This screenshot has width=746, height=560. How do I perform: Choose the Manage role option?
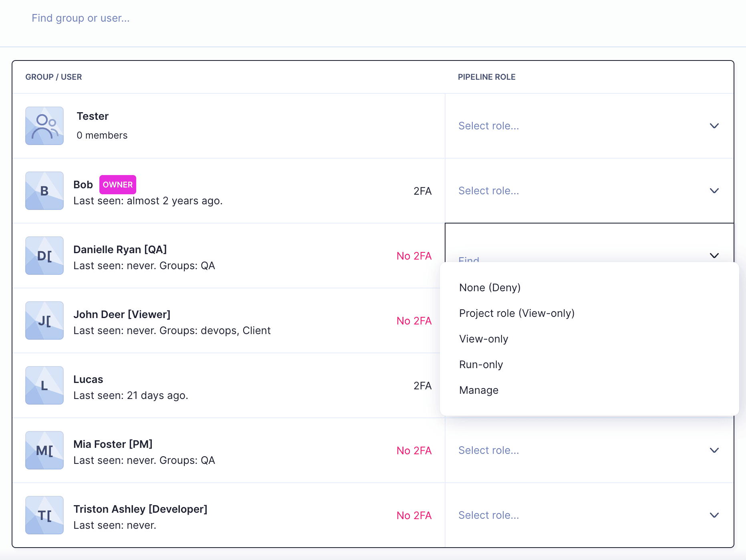click(479, 390)
